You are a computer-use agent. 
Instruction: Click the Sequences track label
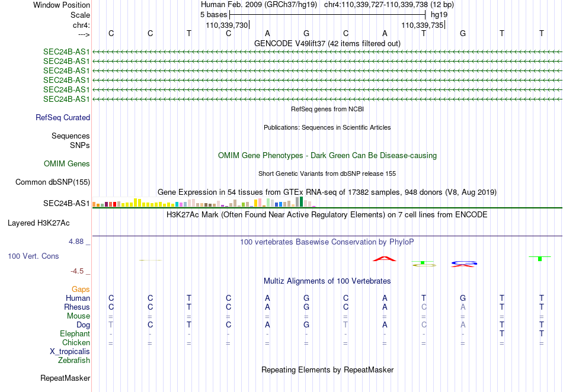click(71, 136)
